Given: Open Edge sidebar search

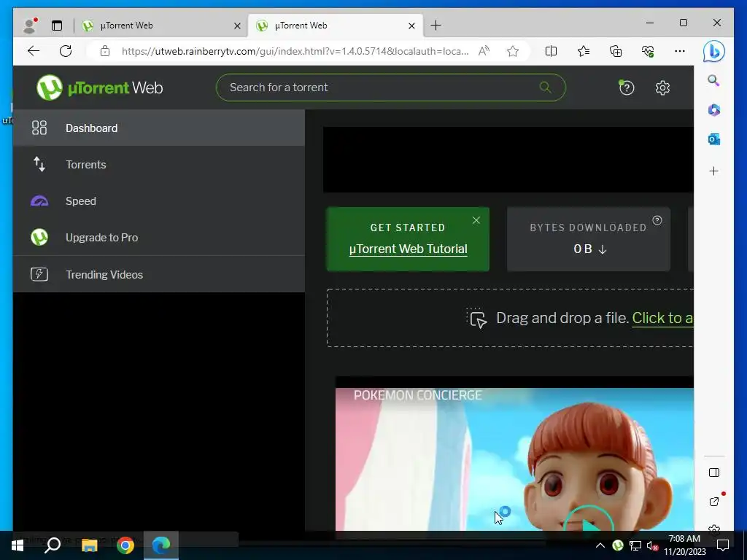Looking at the screenshot, I should pos(713,80).
